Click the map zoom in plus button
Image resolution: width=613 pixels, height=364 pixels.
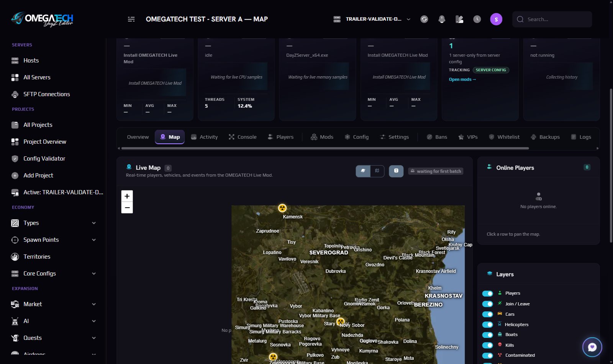click(x=127, y=196)
